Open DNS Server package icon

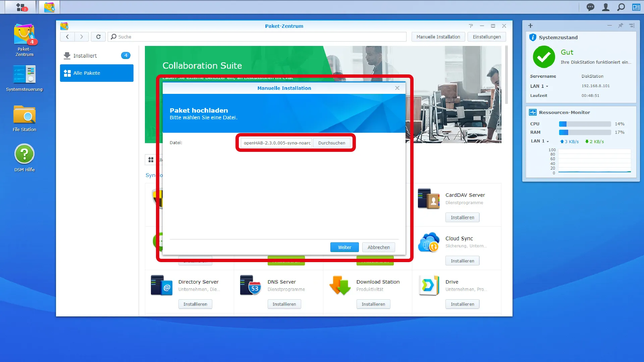(x=251, y=285)
